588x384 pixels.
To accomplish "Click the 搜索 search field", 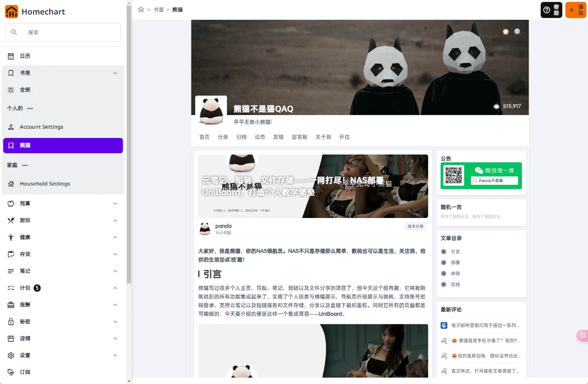I will 63,32.
